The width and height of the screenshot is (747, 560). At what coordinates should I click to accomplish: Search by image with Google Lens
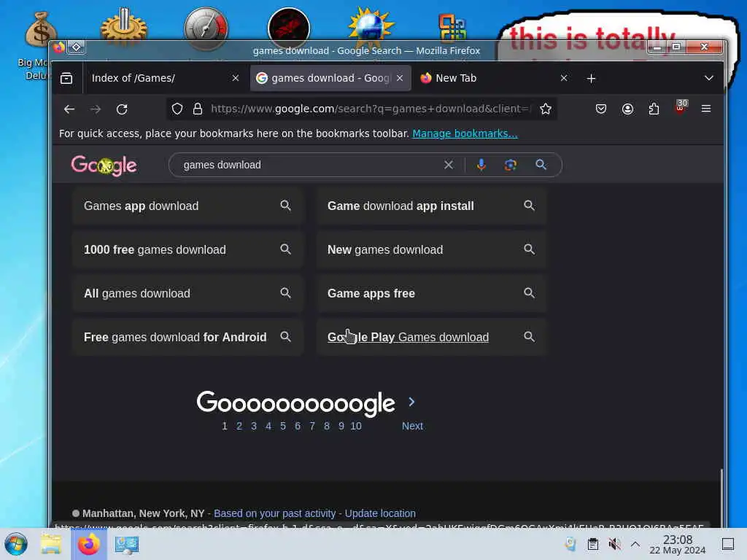click(x=510, y=165)
